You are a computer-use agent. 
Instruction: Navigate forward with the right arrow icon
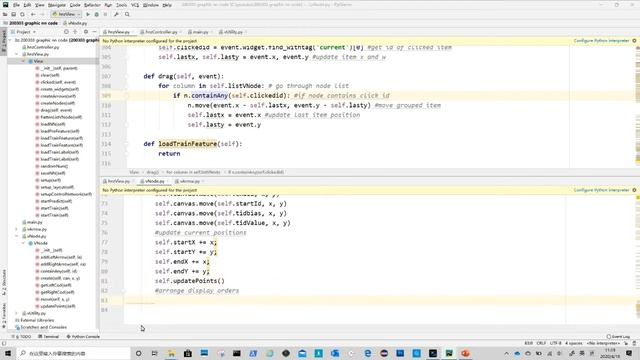42,14
